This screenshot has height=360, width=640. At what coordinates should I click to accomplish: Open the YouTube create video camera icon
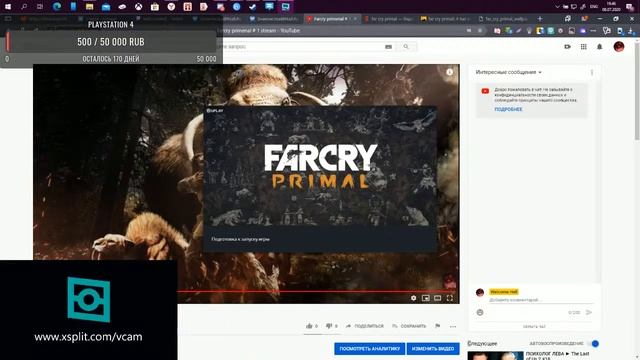point(567,47)
